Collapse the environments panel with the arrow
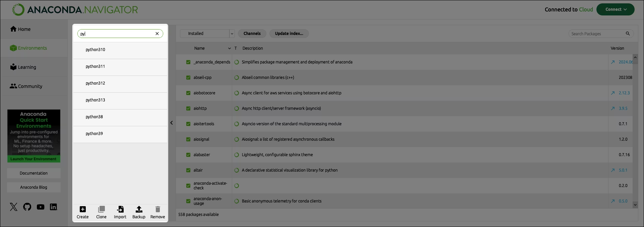Screen dimensions: 644x227 click(172, 123)
